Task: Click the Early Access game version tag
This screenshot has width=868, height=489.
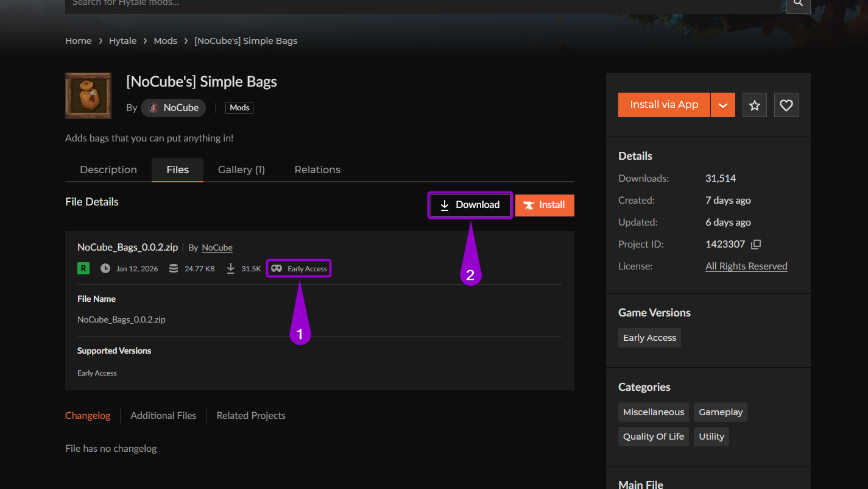Action: (649, 337)
